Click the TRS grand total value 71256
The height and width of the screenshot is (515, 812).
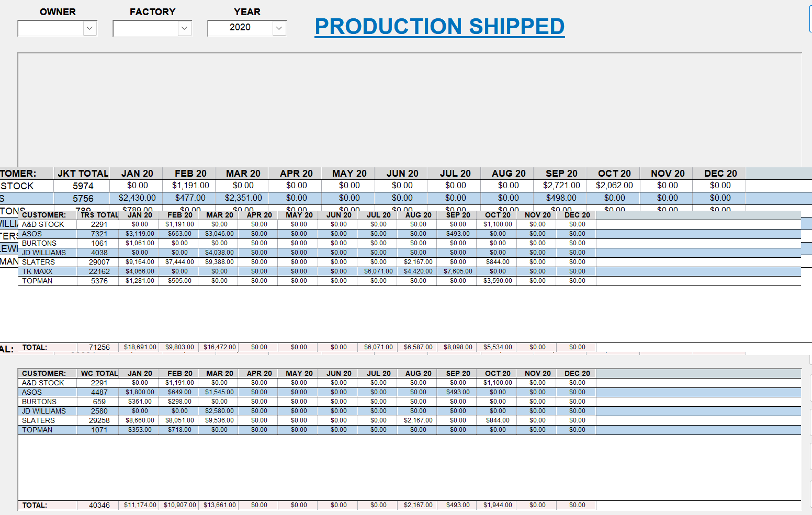(99, 347)
